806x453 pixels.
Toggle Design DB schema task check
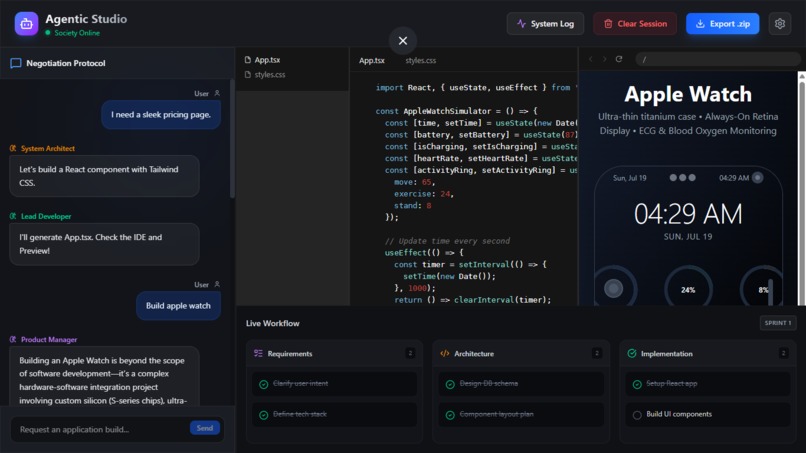(450, 384)
